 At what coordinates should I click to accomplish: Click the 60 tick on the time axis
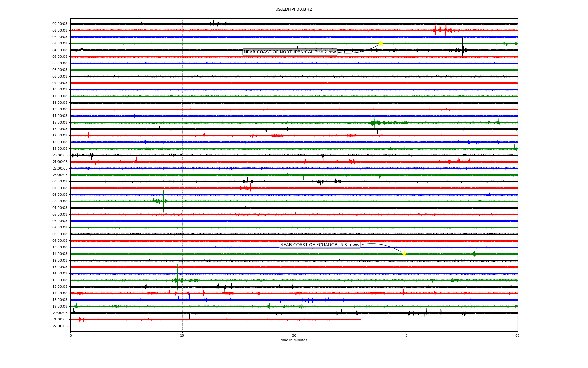517,335
